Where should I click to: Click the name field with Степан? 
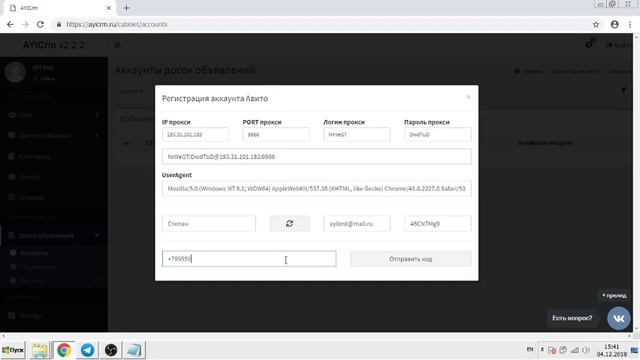tap(209, 224)
